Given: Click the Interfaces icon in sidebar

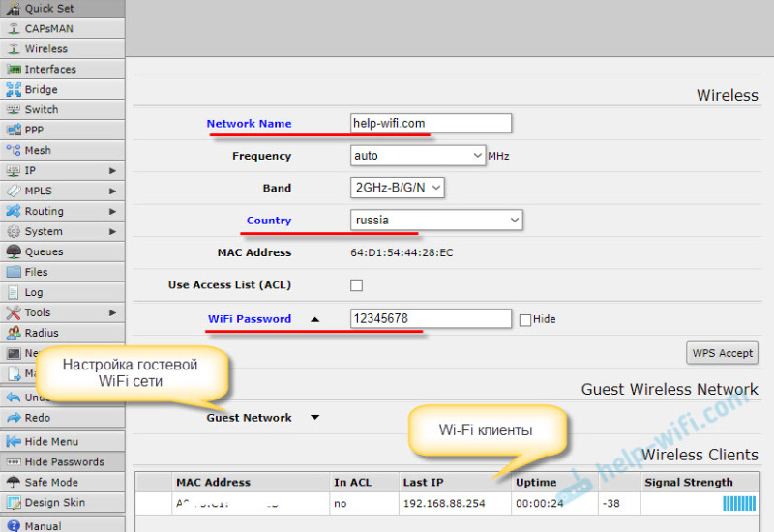Looking at the screenshot, I should pos(14,69).
